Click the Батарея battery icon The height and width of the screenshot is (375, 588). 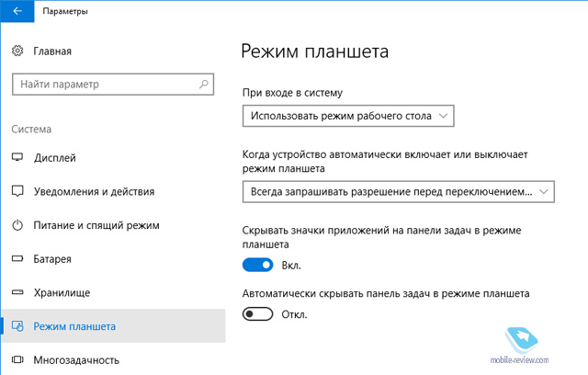[17, 259]
